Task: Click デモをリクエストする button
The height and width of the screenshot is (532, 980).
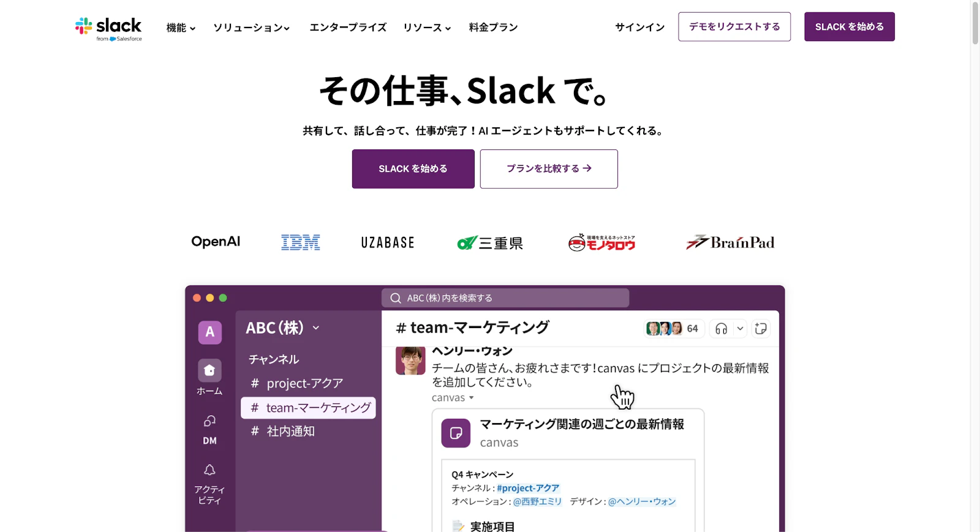Action: [x=734, y=27]
